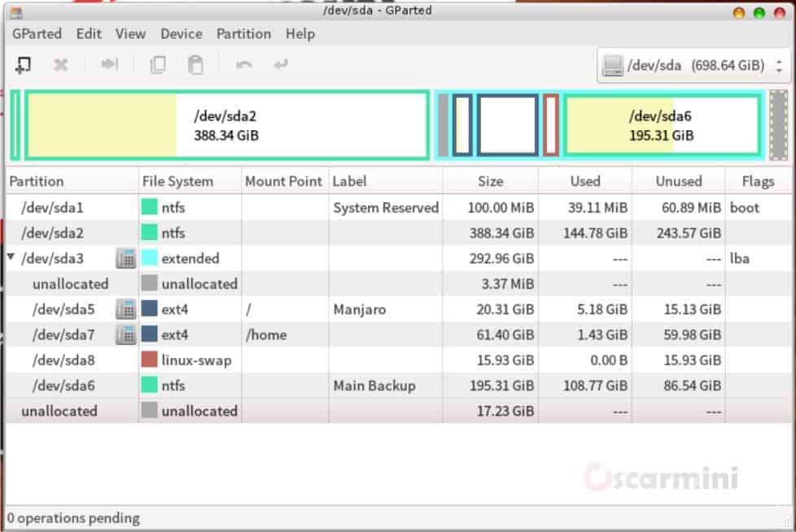Screen dimensions: 796x532
Task: Click the Copy partition toolbar icon
Action: [158, 64]
